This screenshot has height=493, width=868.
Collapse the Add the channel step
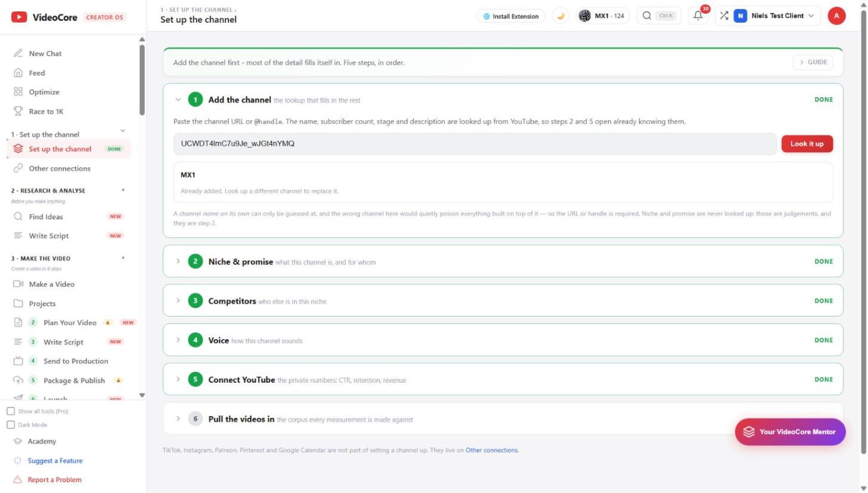pos(178,100)
